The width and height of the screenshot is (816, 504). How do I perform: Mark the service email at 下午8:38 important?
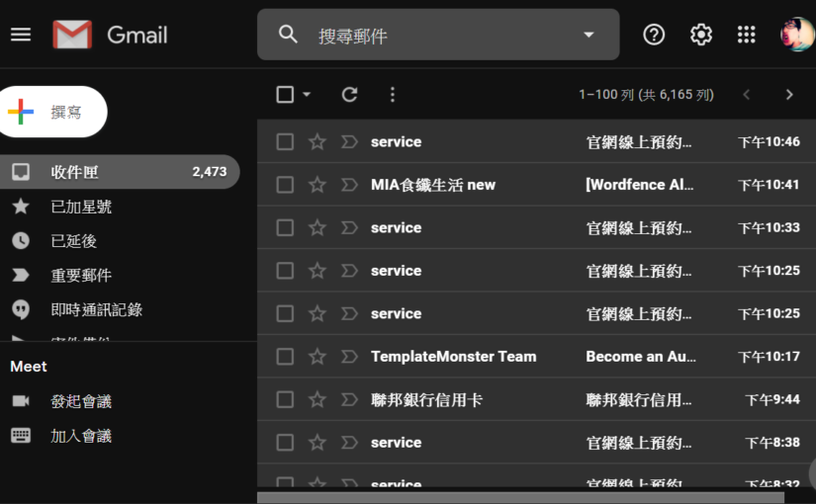coord(349,442)
